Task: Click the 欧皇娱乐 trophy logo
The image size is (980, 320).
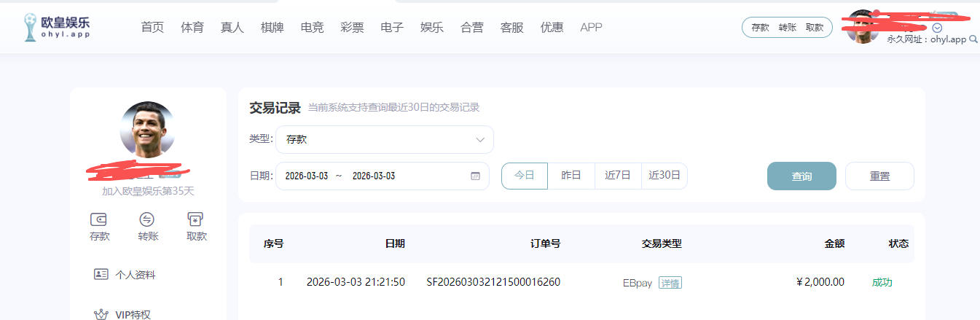Action: tap(31, 27)
